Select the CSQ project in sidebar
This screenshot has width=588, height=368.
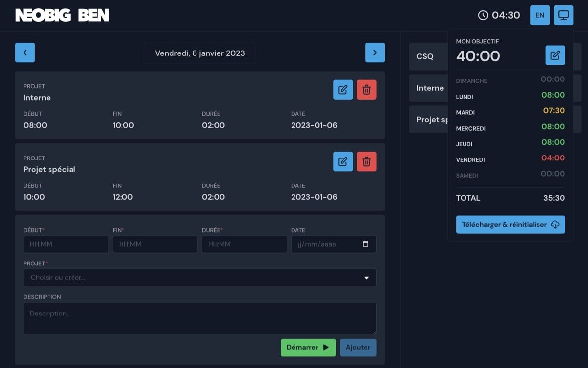(x=428, y=56)
